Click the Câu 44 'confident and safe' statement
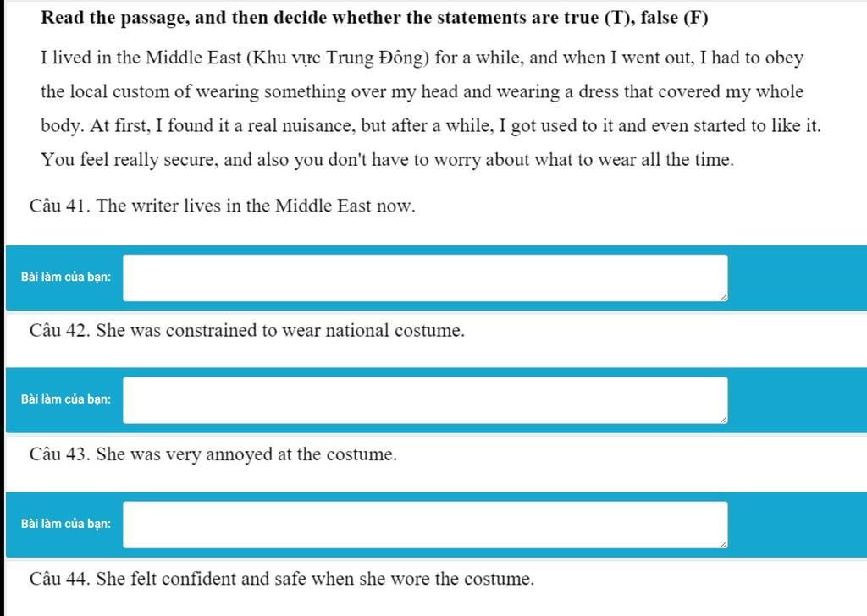The height and width of the screenshot is (616, 867). (x=281, y=580)
